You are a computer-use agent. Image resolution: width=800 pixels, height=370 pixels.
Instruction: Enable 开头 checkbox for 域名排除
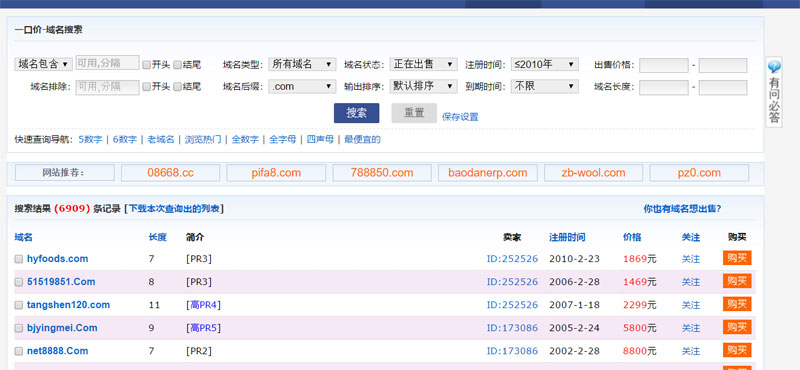(146, 87)
